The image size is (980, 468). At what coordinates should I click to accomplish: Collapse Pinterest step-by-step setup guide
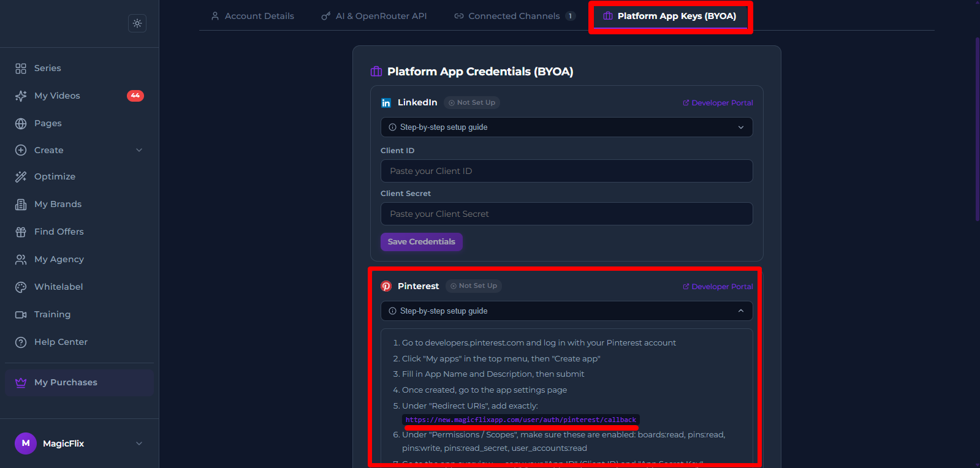pyautogui.click(x=567, y=311)
